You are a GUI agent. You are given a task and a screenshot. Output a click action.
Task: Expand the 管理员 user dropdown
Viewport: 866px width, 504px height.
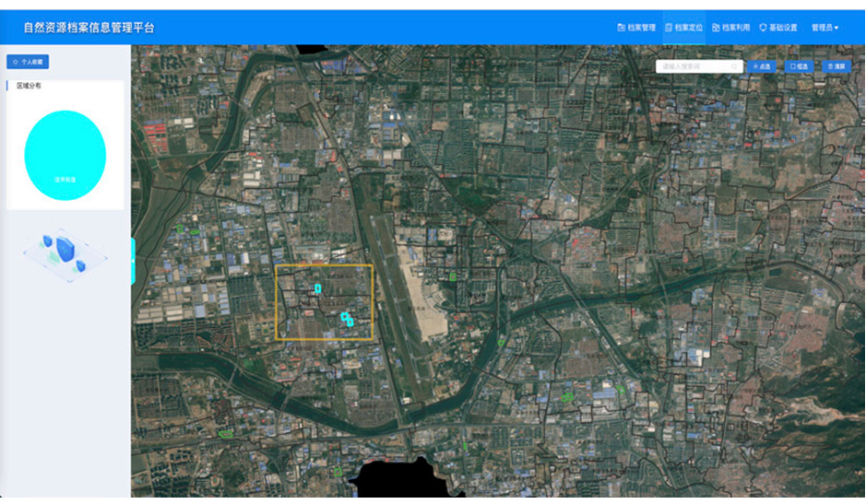(824, 28)
